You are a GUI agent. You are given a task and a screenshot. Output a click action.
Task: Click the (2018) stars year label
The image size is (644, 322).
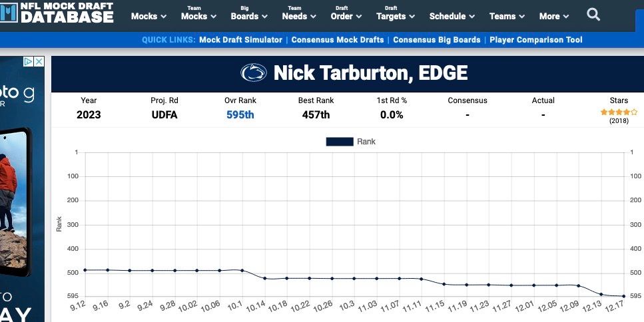tap(619, 121)
